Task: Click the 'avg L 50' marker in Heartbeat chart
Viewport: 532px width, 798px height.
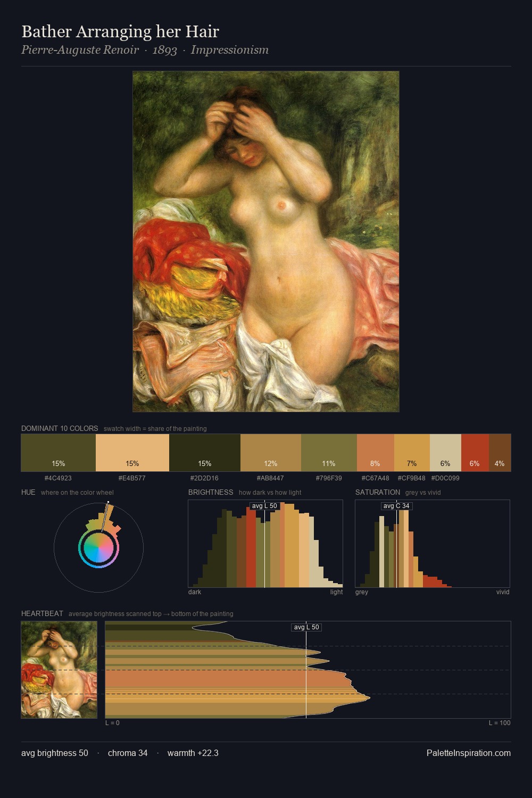Action: (306, 627)
